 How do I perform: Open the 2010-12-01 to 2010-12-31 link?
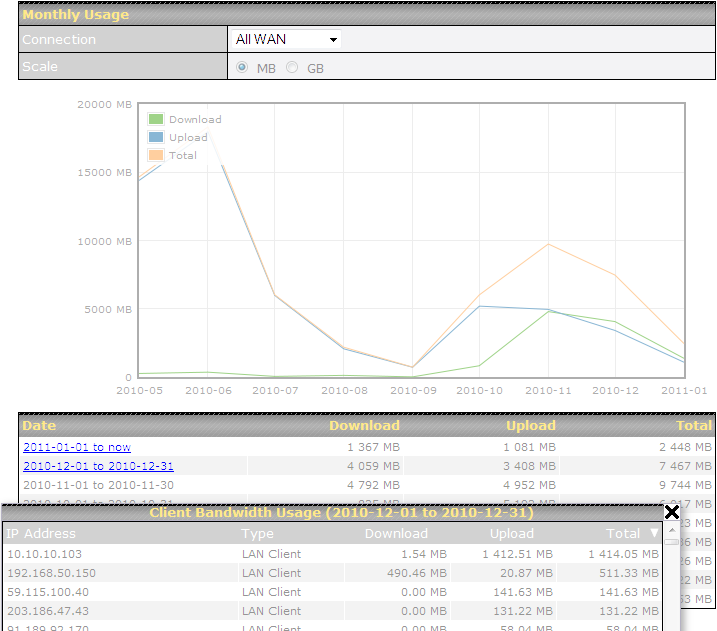98,466
